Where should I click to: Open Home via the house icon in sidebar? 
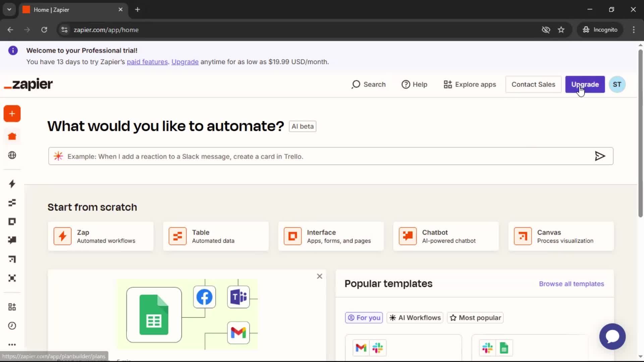12,136
